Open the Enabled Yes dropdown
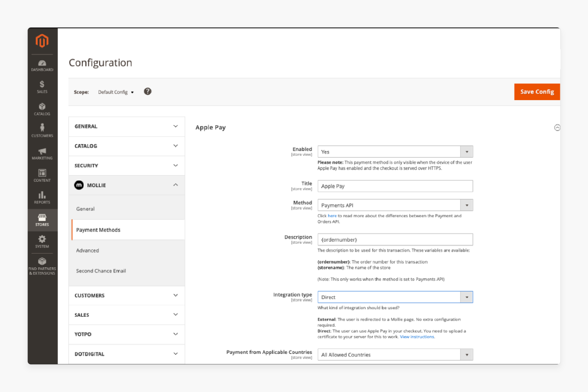This screenshot has width=588, height=392. click(x=395, y=152)
